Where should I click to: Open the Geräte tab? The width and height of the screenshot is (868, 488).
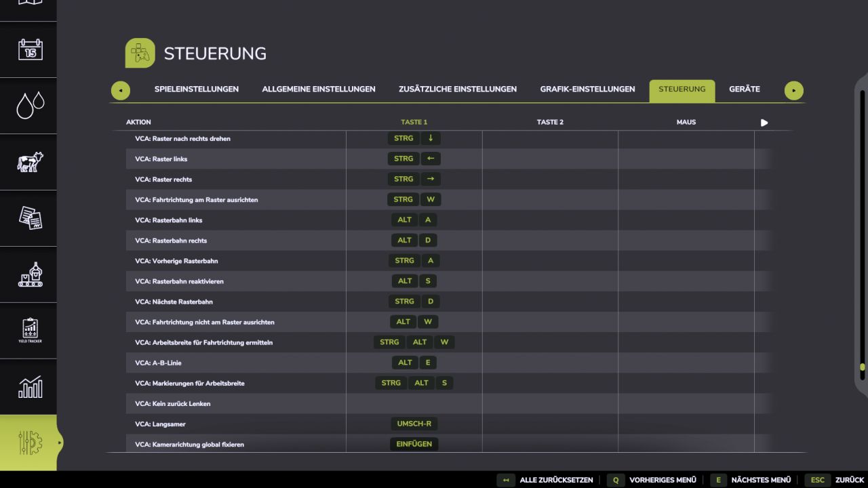tap(745, 89)
